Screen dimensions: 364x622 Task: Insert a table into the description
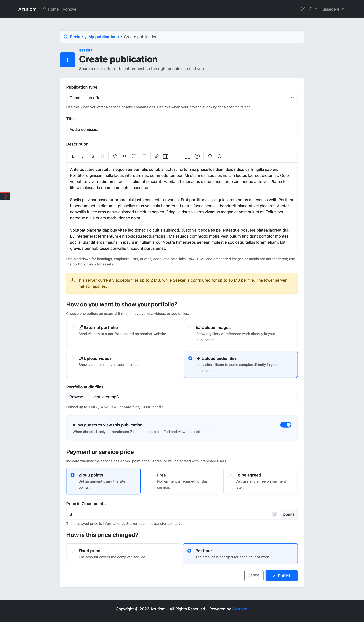[x=166, y=156]
